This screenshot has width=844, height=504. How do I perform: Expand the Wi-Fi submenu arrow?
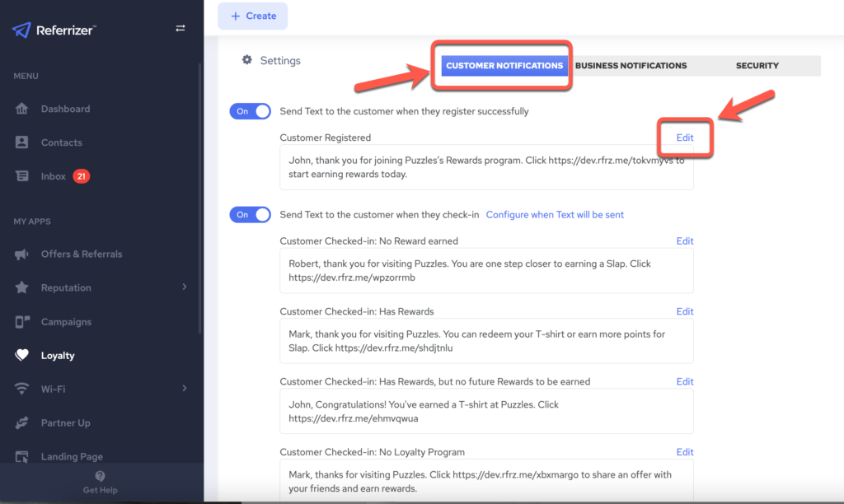(185, 388)
